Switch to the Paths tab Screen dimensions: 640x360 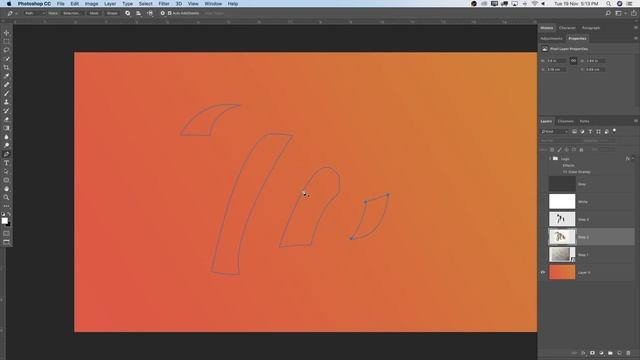tap(584, 121)
